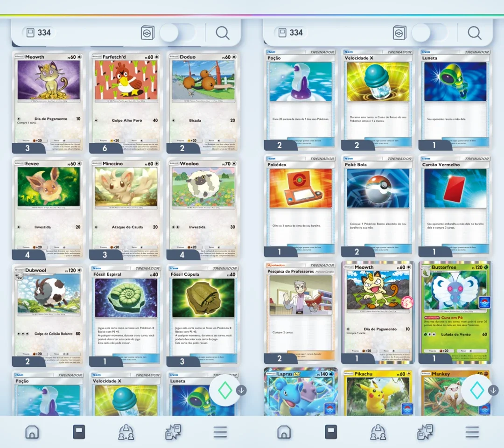Viewport: 504px width, 448px height.
Task: Click the left panel's down-arrow scroll button
Action: coord(241,390)
